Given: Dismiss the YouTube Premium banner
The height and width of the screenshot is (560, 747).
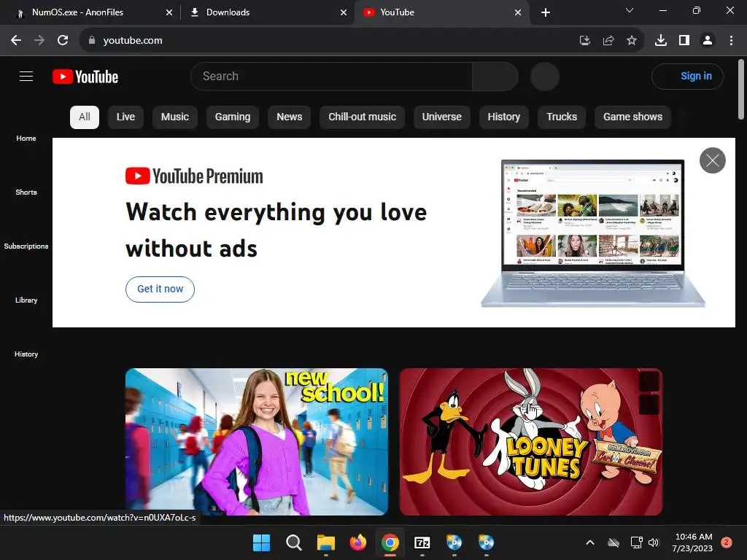Looking at the screenshot, I should 712,160.
